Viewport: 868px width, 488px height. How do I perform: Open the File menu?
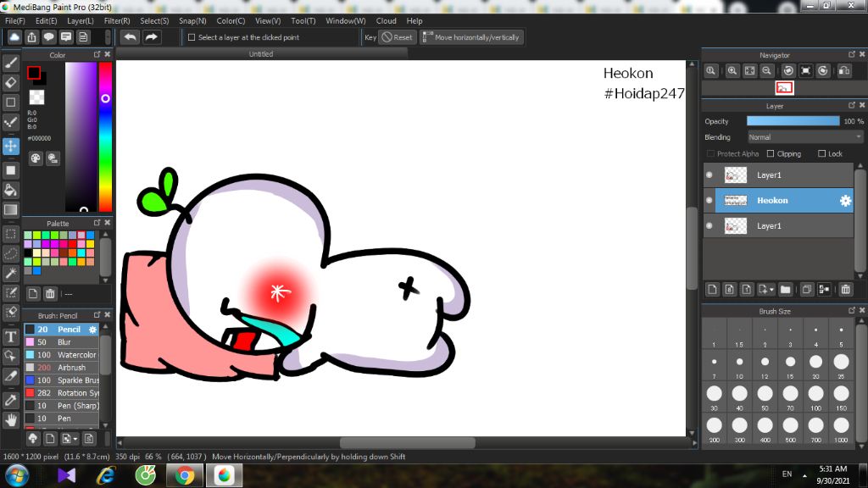(x=15, y=21)
